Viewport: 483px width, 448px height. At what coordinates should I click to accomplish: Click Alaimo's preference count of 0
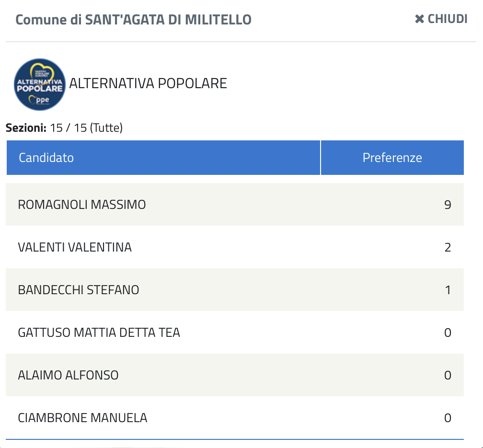(448, 375)
